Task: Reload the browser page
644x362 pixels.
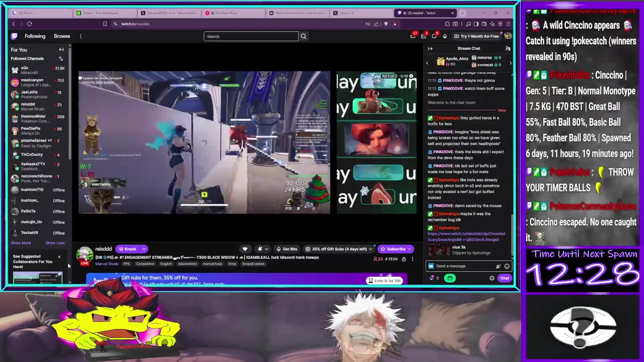Action: [x=30, y=24]
